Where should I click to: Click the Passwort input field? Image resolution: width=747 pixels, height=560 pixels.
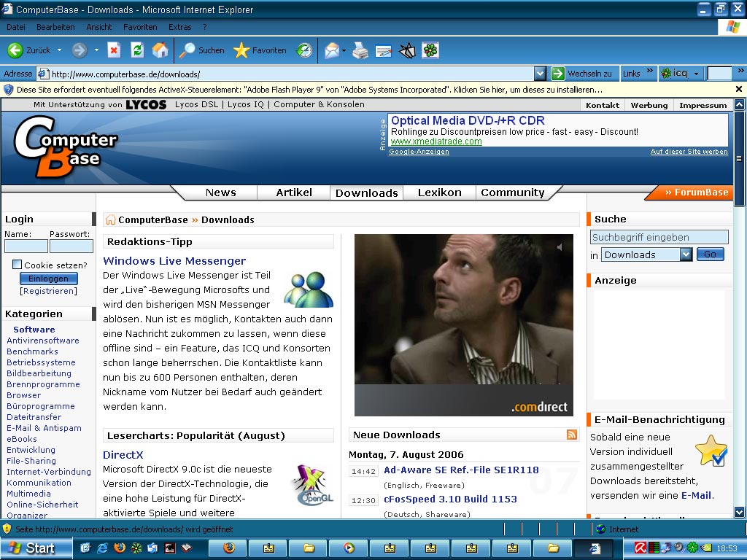[71, 246]
